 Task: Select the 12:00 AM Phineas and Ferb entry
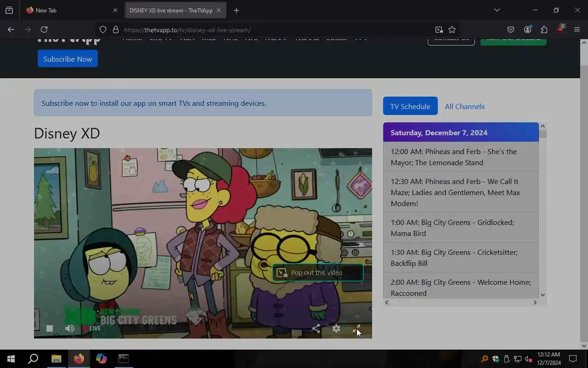tap(461, 157)
